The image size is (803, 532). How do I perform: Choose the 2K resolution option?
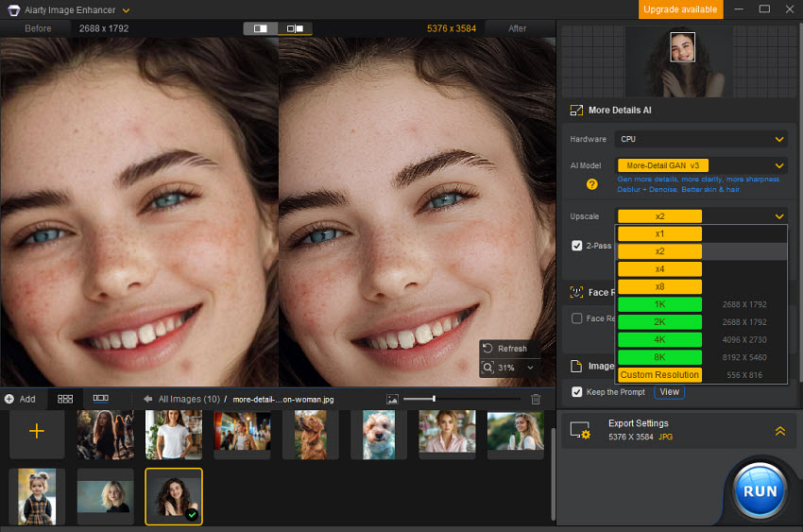coord(659,322)
